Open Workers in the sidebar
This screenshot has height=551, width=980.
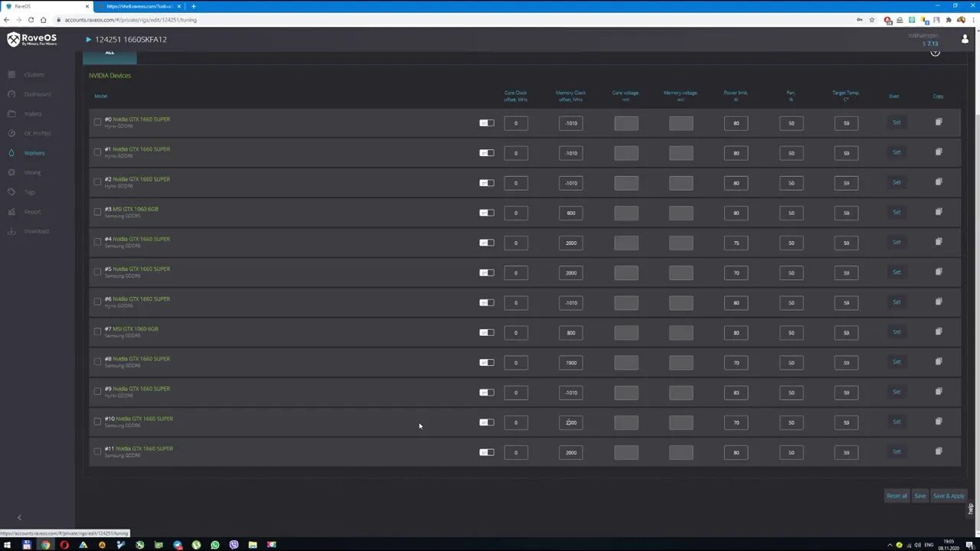(34, 153)
